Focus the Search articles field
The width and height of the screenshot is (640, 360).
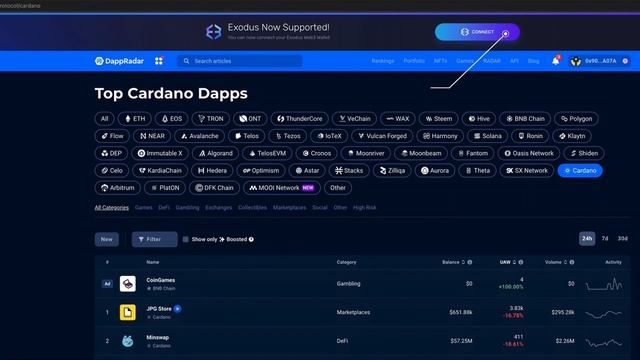(240, 61)
